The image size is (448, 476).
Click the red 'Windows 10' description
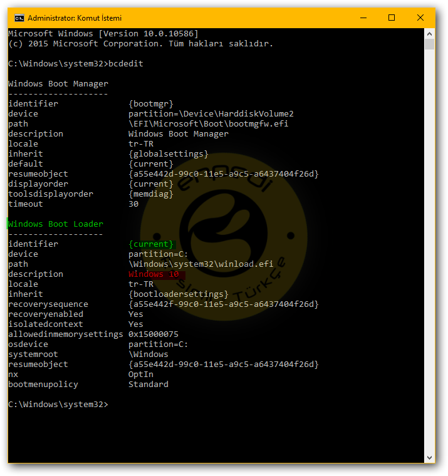(154, 274)
